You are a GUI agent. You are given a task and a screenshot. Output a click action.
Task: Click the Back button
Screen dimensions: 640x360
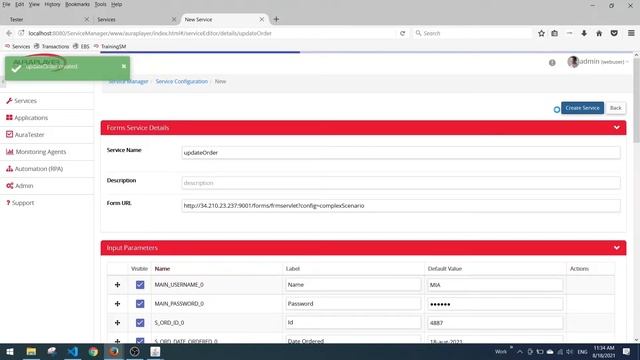tap(616, 108)
